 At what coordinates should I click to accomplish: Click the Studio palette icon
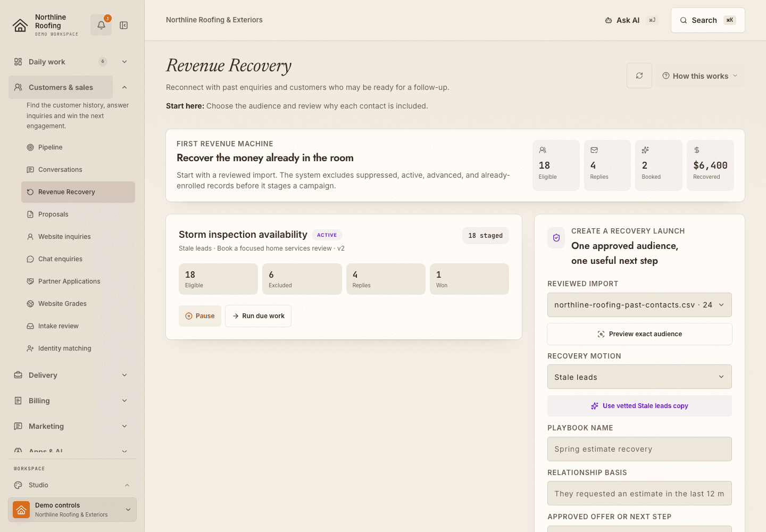18,485
